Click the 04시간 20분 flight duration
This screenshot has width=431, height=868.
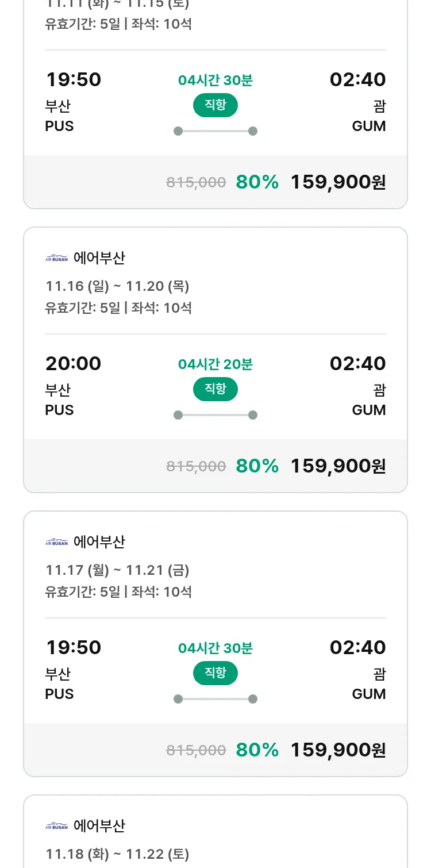coord(215,364)
